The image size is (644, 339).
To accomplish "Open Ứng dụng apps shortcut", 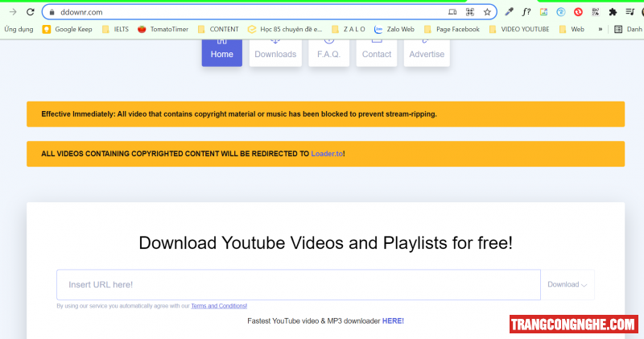I will click(19, 29).
